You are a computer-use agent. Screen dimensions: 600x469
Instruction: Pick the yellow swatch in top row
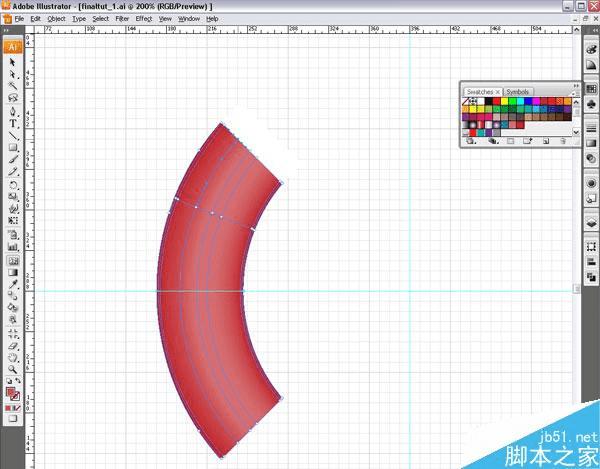(504, 101)
